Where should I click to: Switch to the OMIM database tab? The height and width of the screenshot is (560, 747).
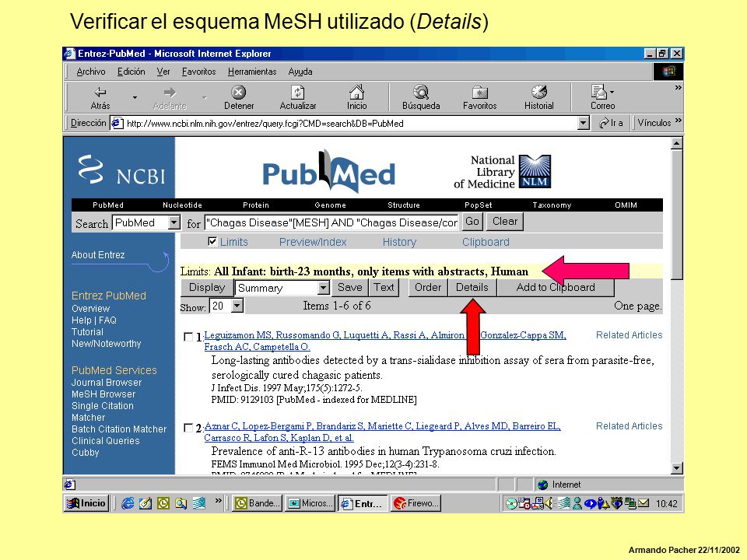pyautogui.click(x=626, y=205)
